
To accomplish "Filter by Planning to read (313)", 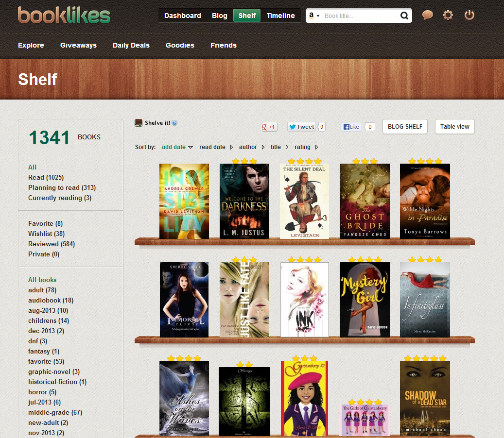I will pyautogui.click(x=62, y=187).
